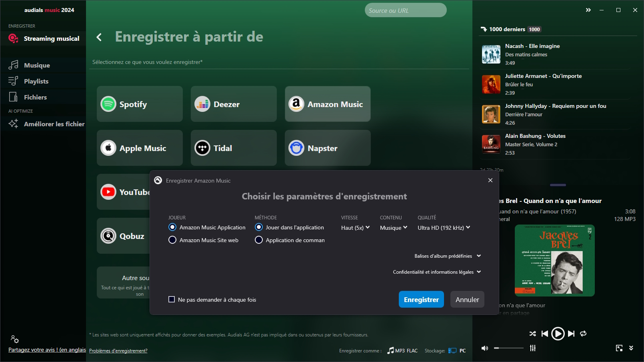Open the Spotify recording tile
Viewport: 644px width, 362px height.
tap(140, 104)
